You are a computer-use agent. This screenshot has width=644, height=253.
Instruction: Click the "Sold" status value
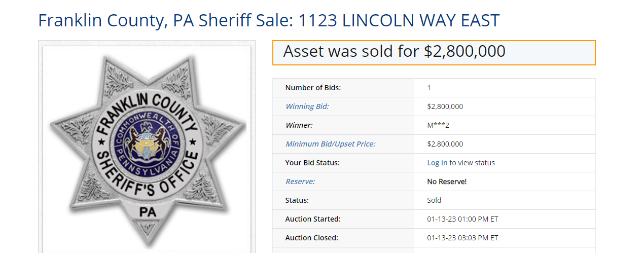point(434,200)
